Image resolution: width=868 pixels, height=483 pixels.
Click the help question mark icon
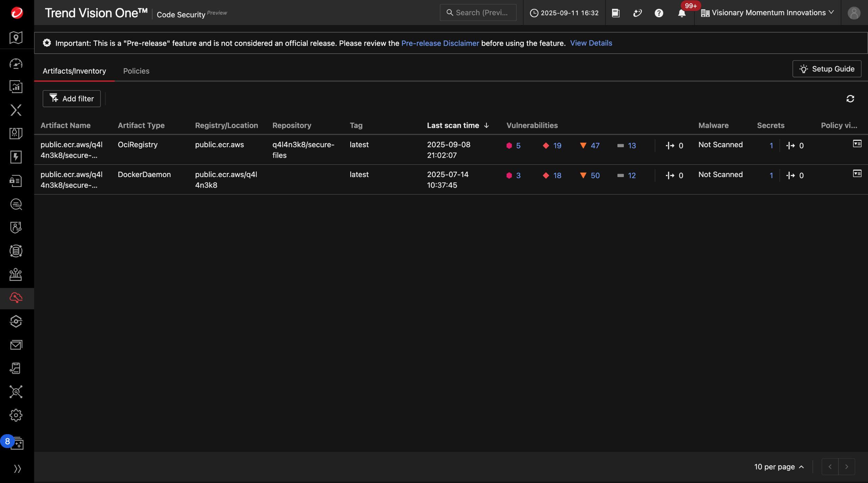tap(659, 13)
